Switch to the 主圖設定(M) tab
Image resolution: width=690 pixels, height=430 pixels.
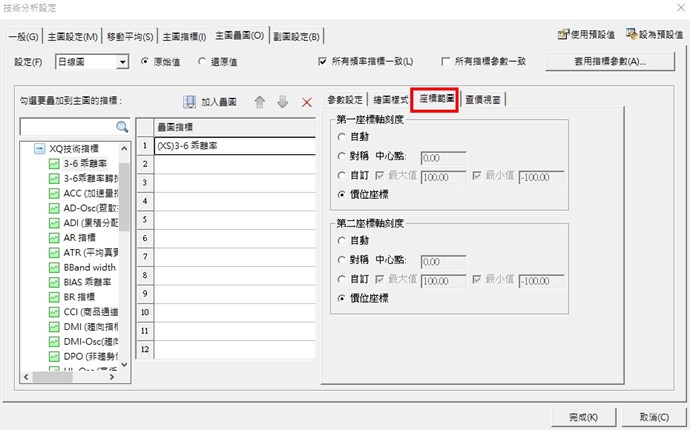73,37
